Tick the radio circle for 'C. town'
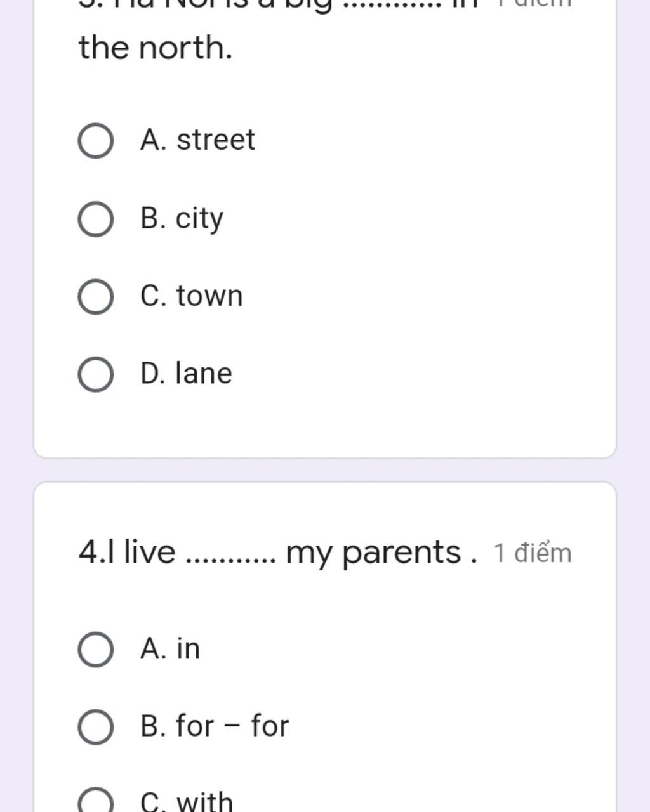650x812 pixels. tap(96, 297)
